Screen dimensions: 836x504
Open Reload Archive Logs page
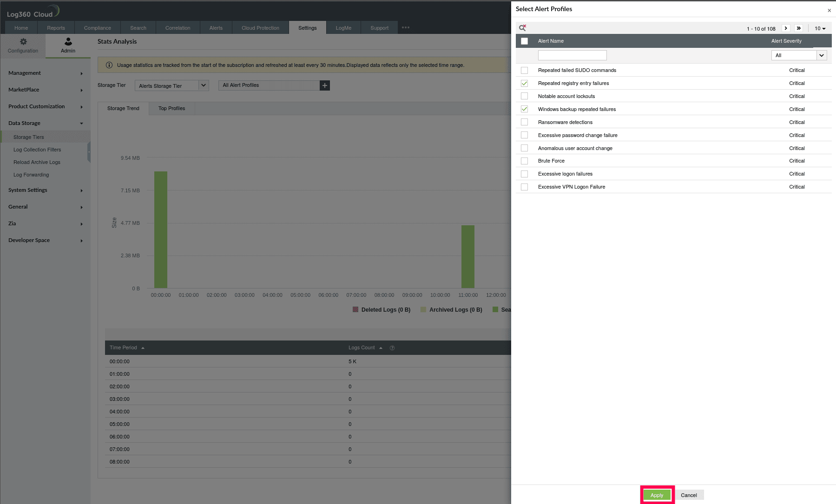(x=37, y=162)
